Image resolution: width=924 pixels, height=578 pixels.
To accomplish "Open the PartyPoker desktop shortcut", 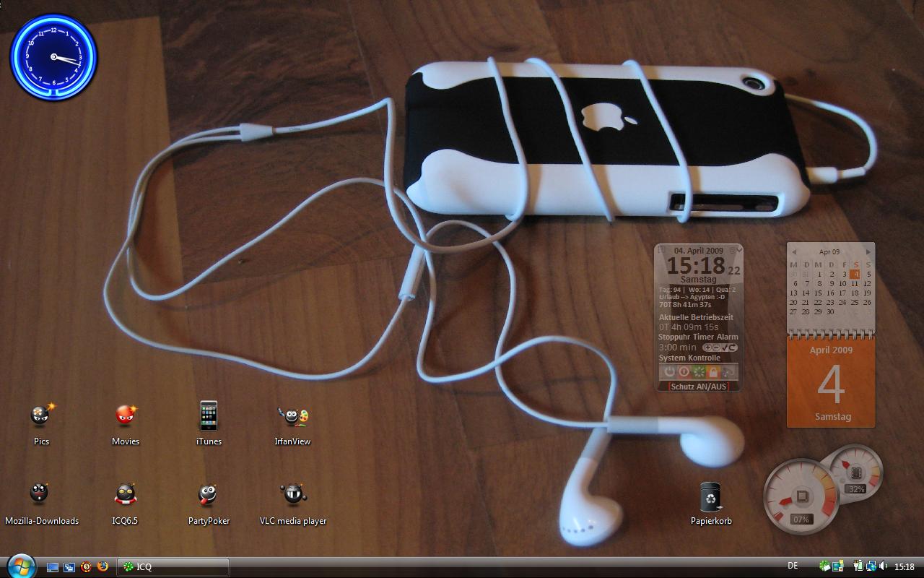I will [x=209, y=504].
